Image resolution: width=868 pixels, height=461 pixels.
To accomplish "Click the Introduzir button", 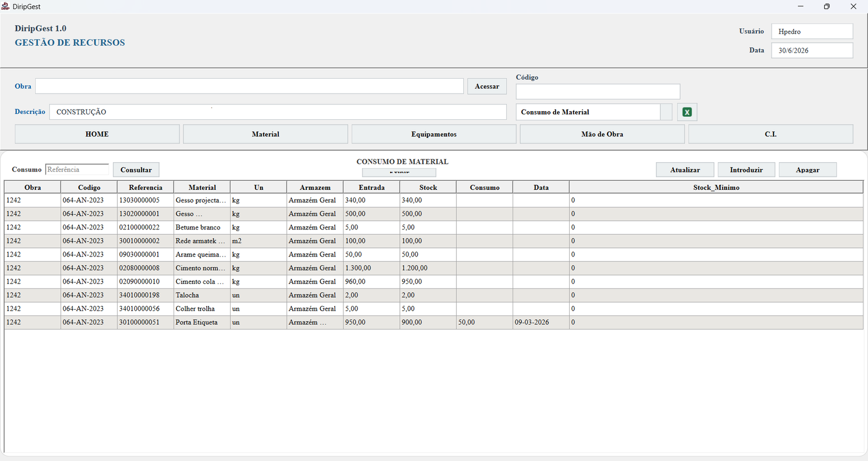I will 746,170.
